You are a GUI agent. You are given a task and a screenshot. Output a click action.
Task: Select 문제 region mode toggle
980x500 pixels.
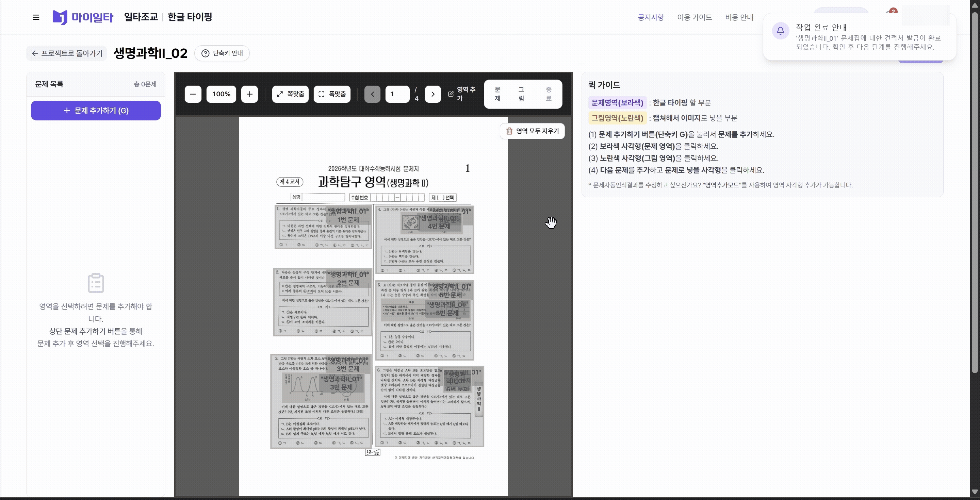(497, 94)
